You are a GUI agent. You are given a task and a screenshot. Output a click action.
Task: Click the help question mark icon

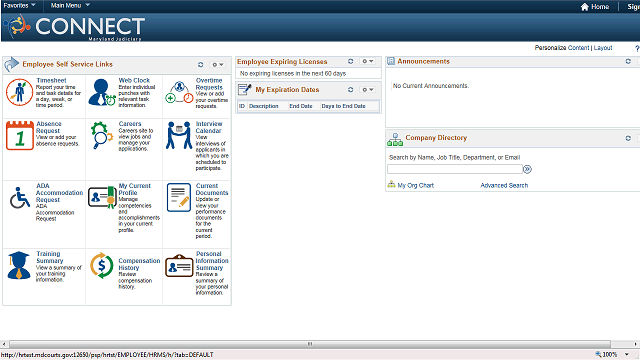pyautogui.click(x=637, y=49)
